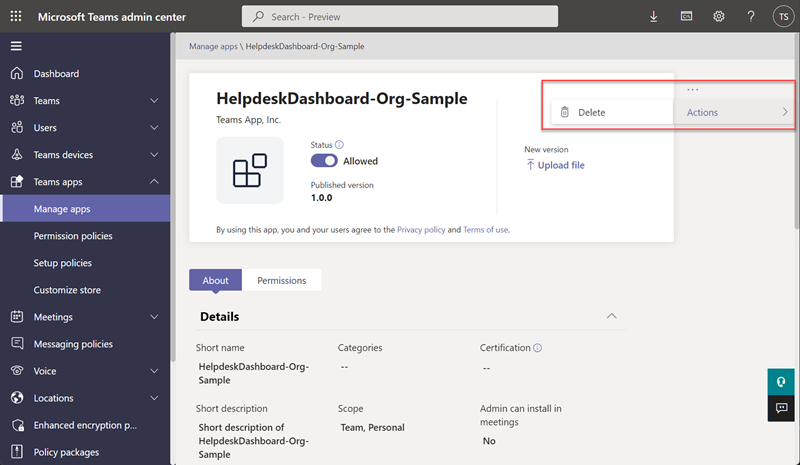Click the Status info icon
The height and width of the screenshot is (465, 800).
(339, 144)
